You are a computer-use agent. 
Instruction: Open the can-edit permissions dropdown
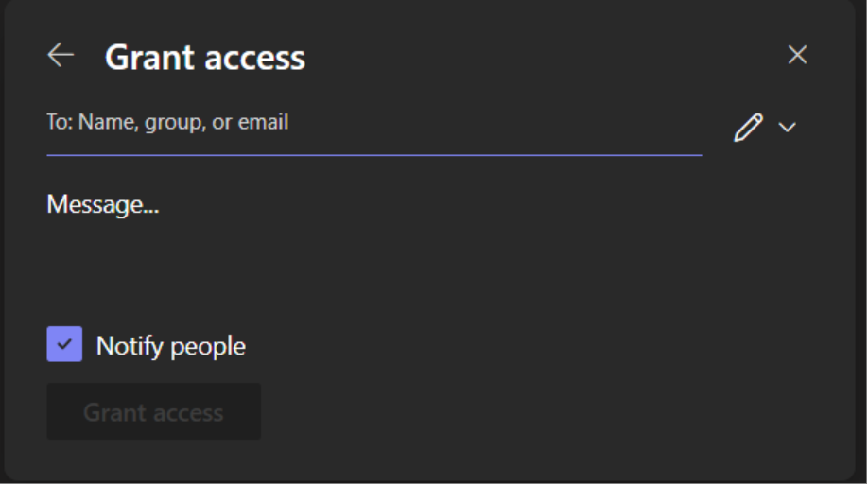(x=766, y=128)
